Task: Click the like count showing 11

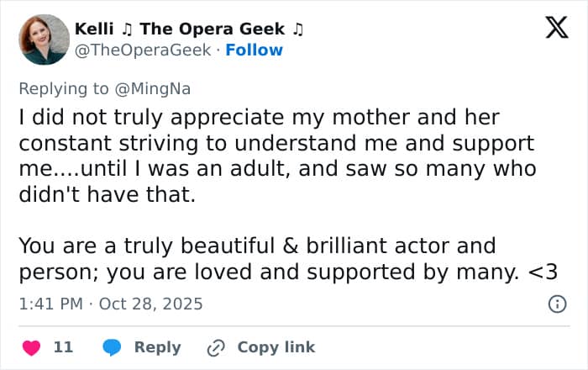Action: 63,347
